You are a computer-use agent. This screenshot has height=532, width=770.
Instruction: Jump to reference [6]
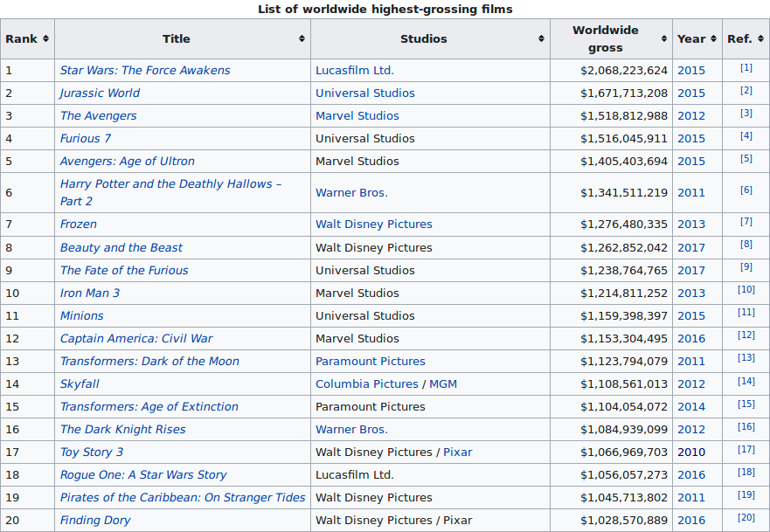(x=746, y=190)
